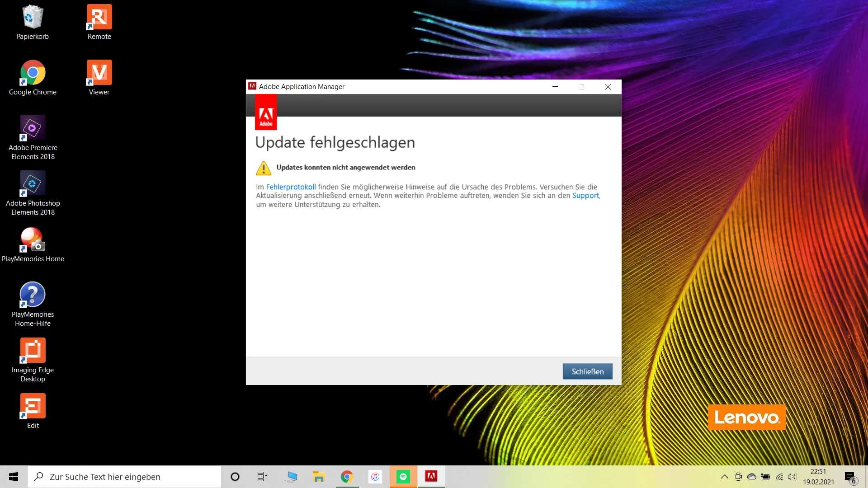Switch to Spotify in the taskbar

coord(403,477)
